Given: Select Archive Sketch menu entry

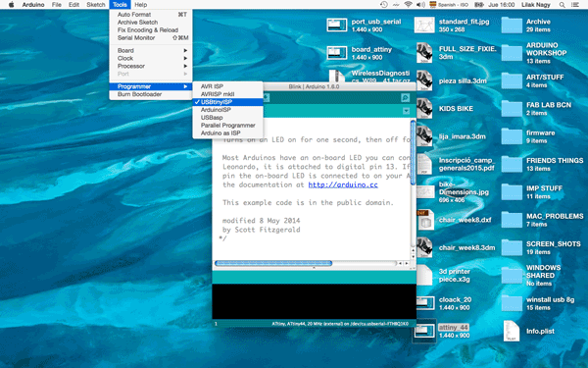Looking at the screenshot, I should 151,23.
